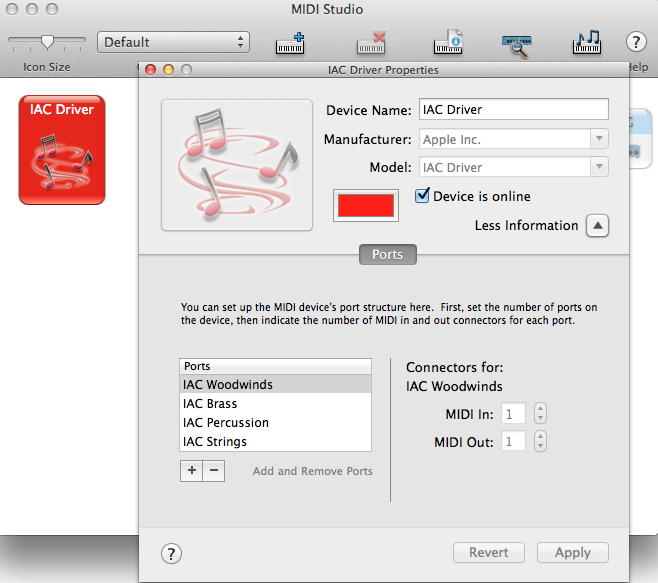Image resolution: width=658 pixels, height=583 pixels.
Task: Select the Ports tab
Action: coord(388,254)
